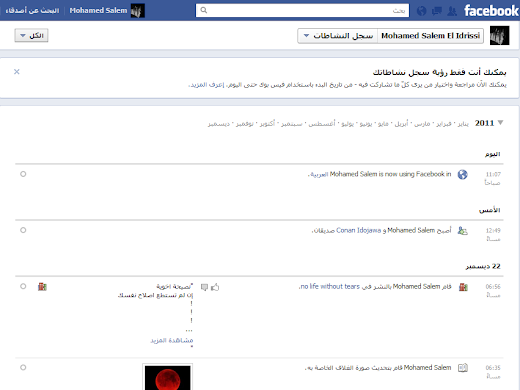Expand the 2011 year dropdown arrow
This screenshot has height=390, width=520.
pyautogui.click(x=500, y=123)
